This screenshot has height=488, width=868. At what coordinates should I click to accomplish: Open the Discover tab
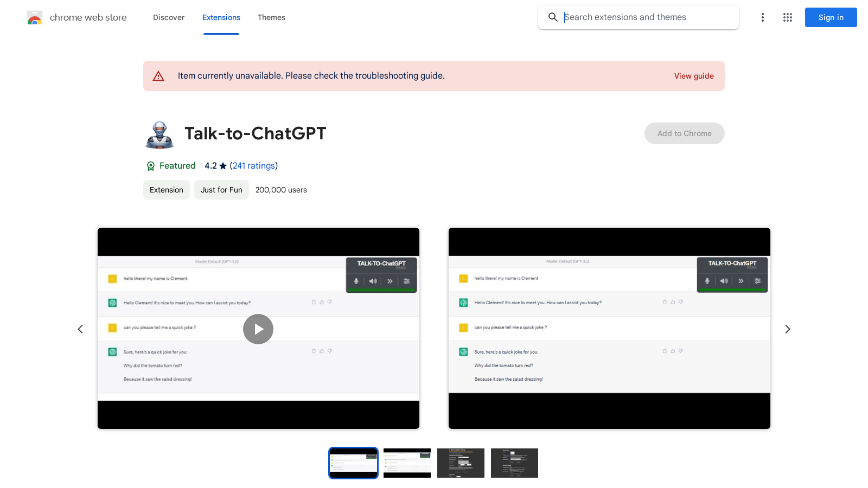(169, 17)
